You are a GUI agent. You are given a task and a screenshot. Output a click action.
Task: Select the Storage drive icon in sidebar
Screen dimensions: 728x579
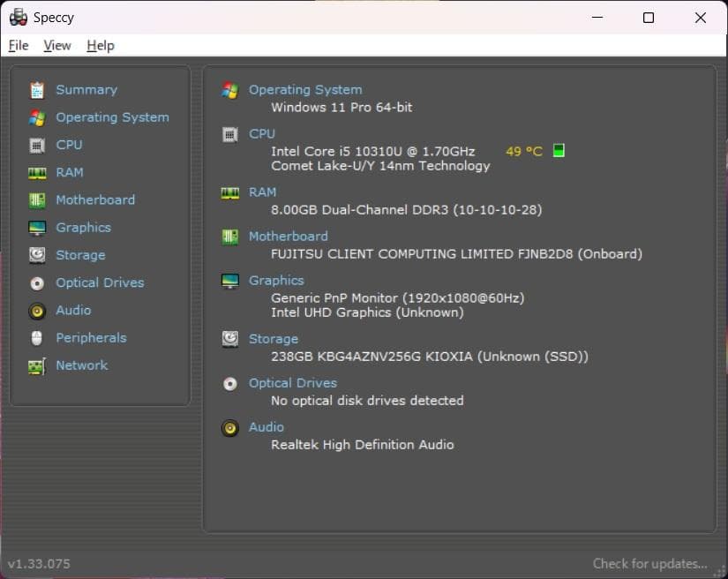point(36,254)
